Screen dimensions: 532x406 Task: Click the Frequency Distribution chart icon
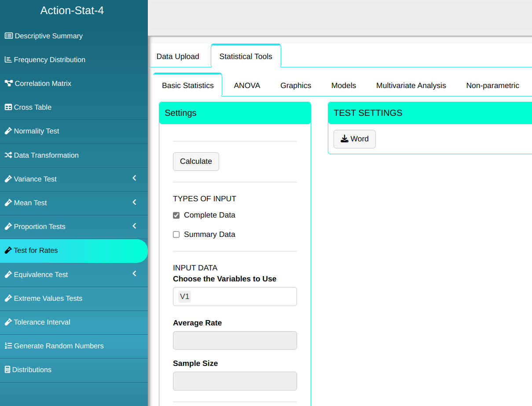pos(8,60)
